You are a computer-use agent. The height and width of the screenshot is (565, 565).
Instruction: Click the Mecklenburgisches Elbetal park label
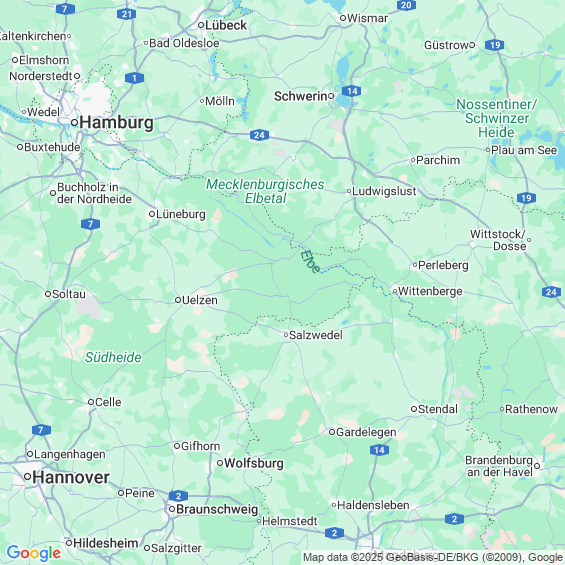(x=265, y=191)
